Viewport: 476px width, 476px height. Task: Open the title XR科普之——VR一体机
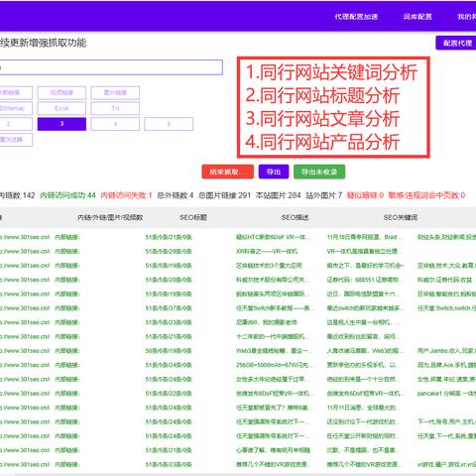click(267, 251)
